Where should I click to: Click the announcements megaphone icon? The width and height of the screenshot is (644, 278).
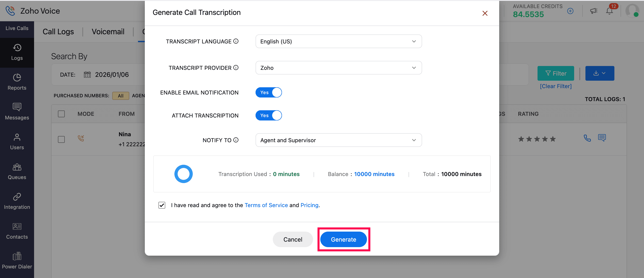tap(594, 11)
